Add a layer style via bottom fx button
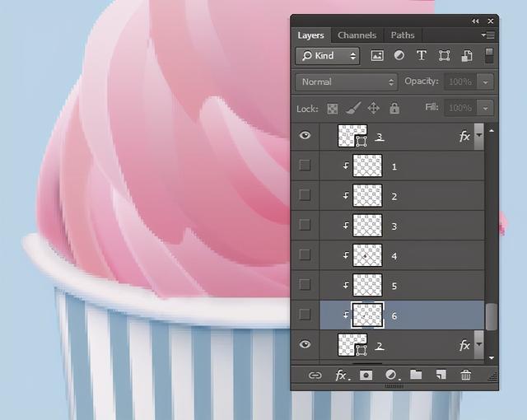527x420 pixels. 342,375
